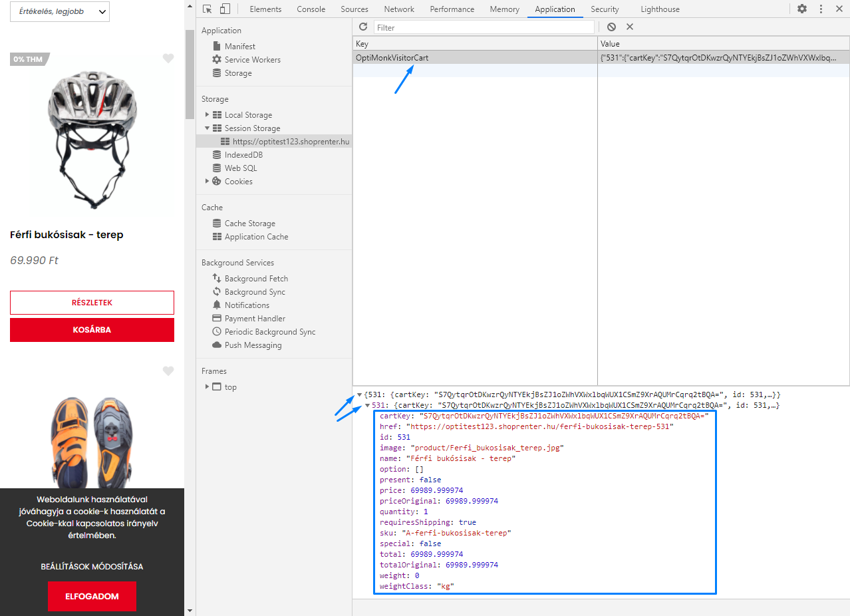The height and width of the screenshot is (616, 850).
Task: Add first helmet to wishlist heart
Action: 168,59
